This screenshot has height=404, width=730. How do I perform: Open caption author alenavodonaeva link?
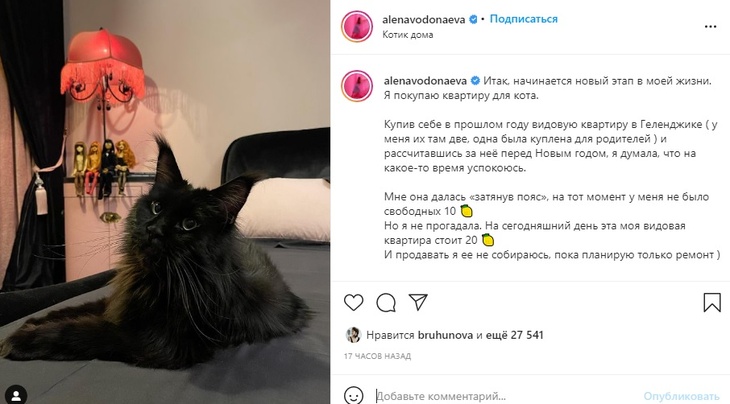425,81
